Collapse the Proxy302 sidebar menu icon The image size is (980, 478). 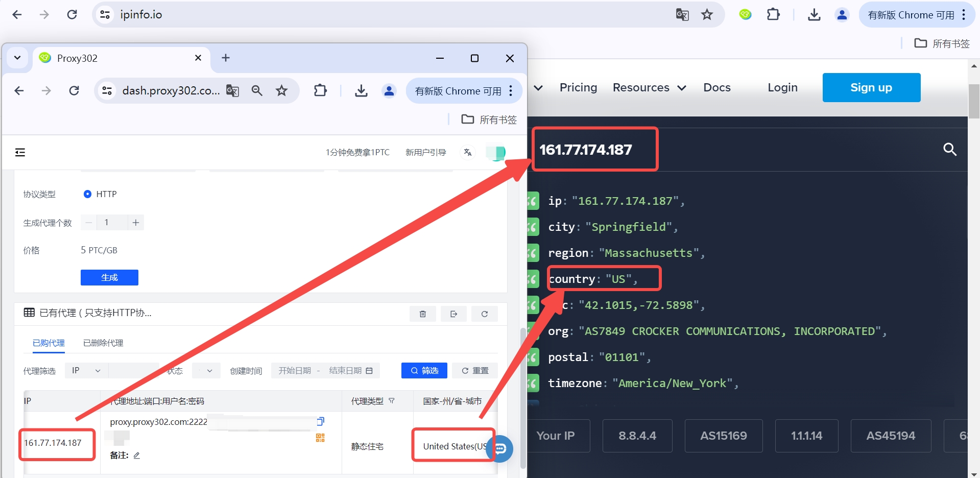20,152
